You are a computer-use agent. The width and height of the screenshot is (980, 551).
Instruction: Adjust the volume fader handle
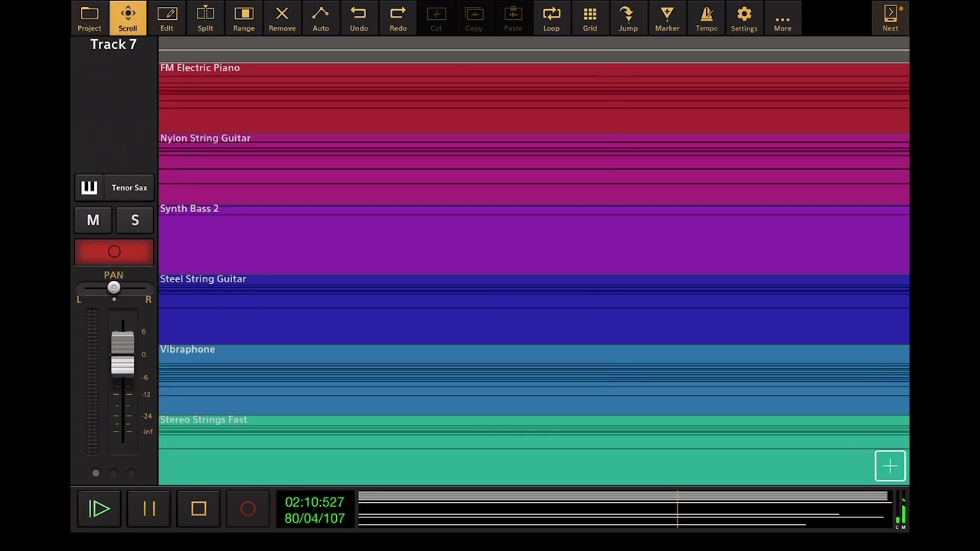122,354
